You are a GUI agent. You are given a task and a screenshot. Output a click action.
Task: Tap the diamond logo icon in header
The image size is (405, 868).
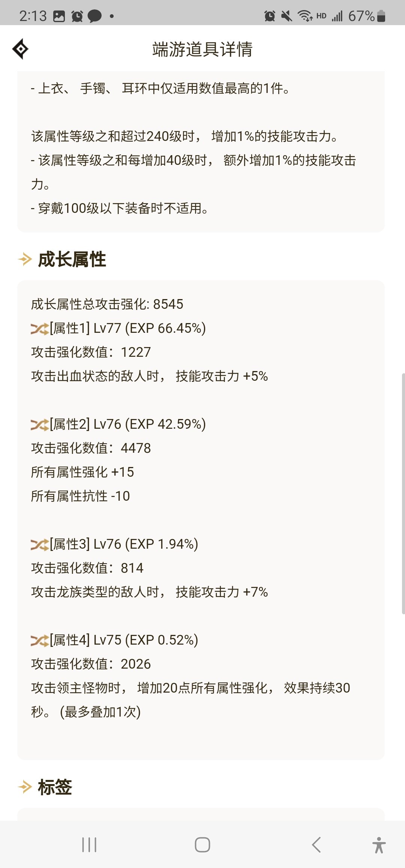(20, 49)
